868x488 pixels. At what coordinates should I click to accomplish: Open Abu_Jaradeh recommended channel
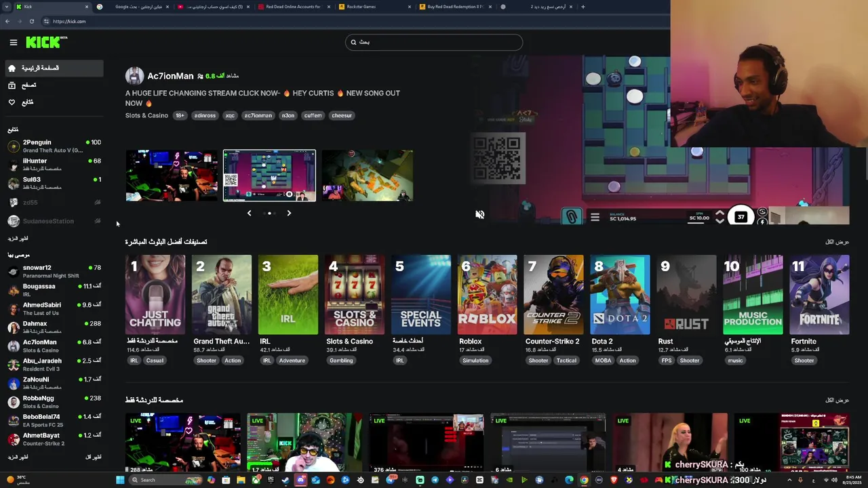53,365
